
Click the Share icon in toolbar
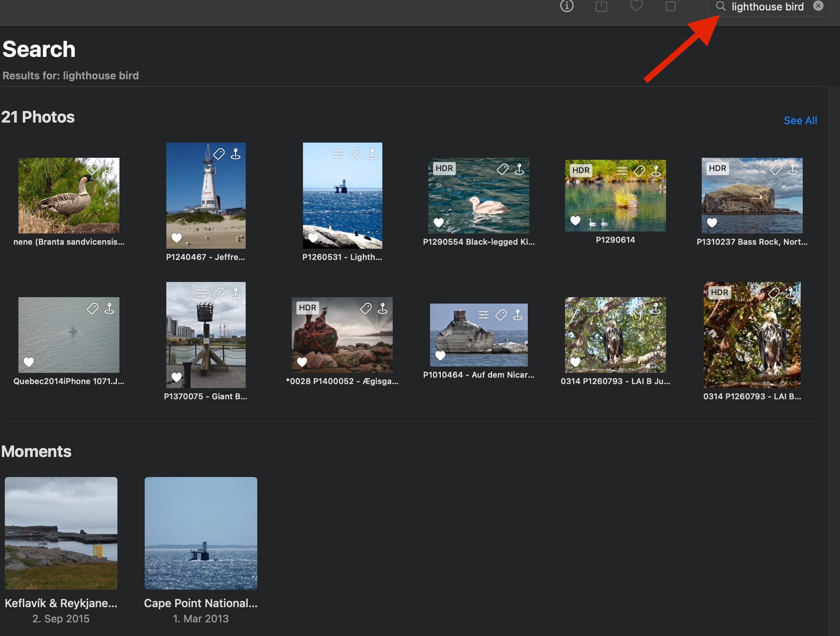[x=601, y=6]
